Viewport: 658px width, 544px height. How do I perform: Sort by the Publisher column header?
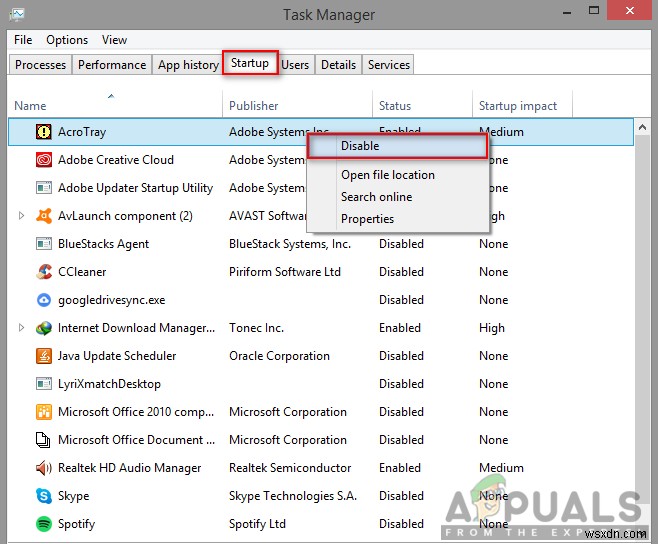click(297, 103)
